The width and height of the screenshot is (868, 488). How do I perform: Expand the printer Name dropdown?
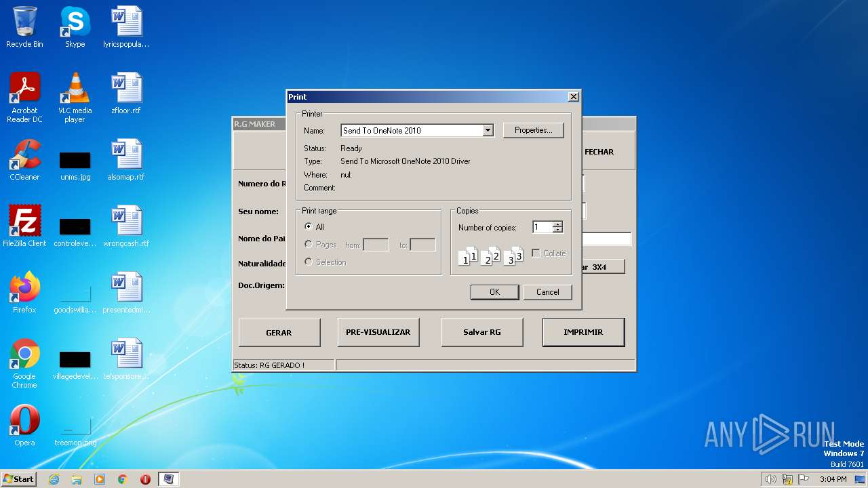click(488, 131)
